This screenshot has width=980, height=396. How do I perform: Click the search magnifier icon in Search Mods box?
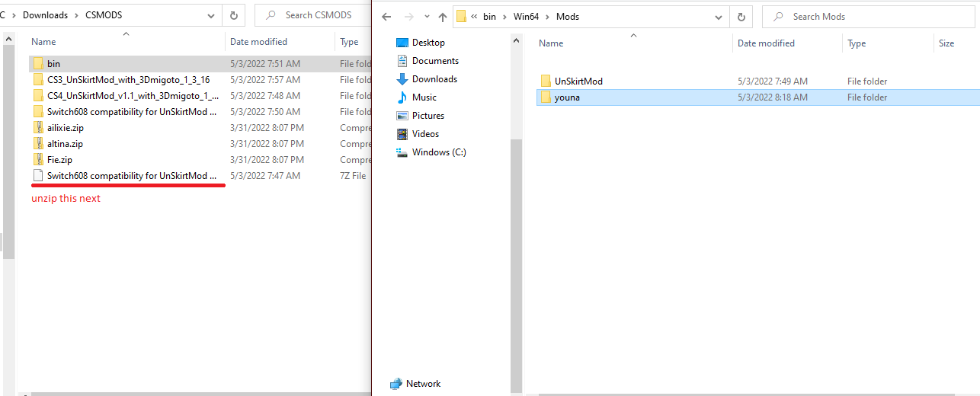click(777, 17)
